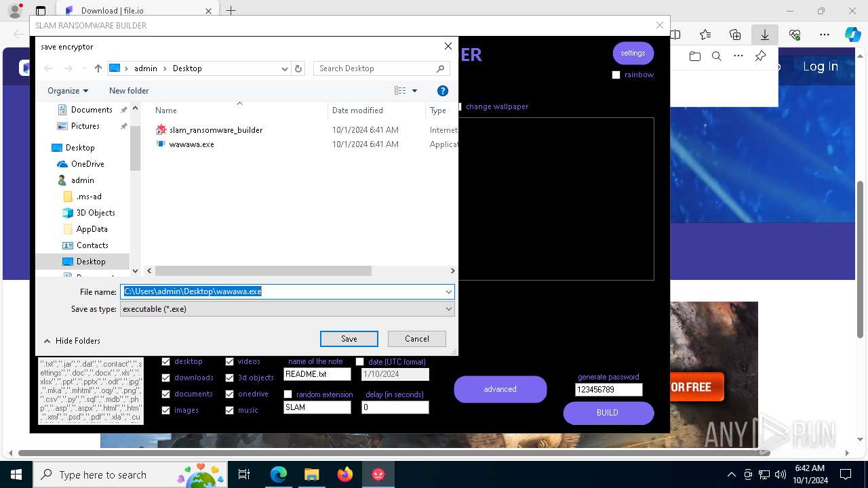Click the Cancel button
The height and width of the screenshot is (488, 868).
(x=417, y=339)
